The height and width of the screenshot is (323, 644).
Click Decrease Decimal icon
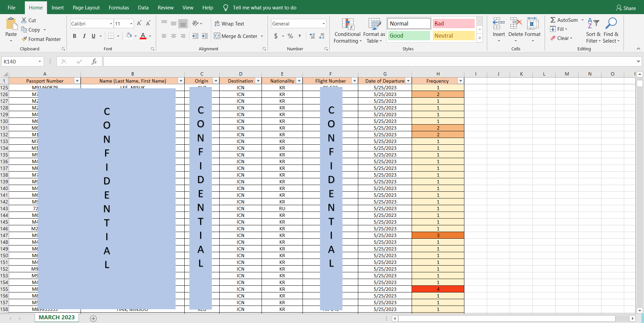[322, 36]
